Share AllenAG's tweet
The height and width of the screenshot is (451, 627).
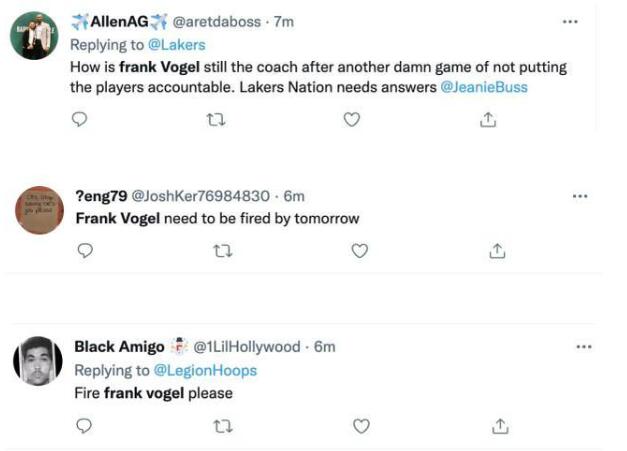[x=488, y=119]
